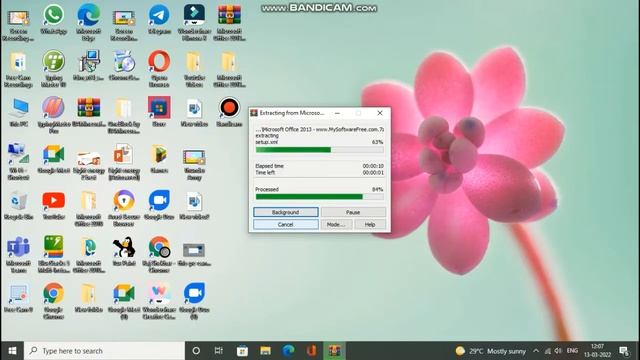Open the Avast Secure Browser shortcut

(x=124, y=208)
